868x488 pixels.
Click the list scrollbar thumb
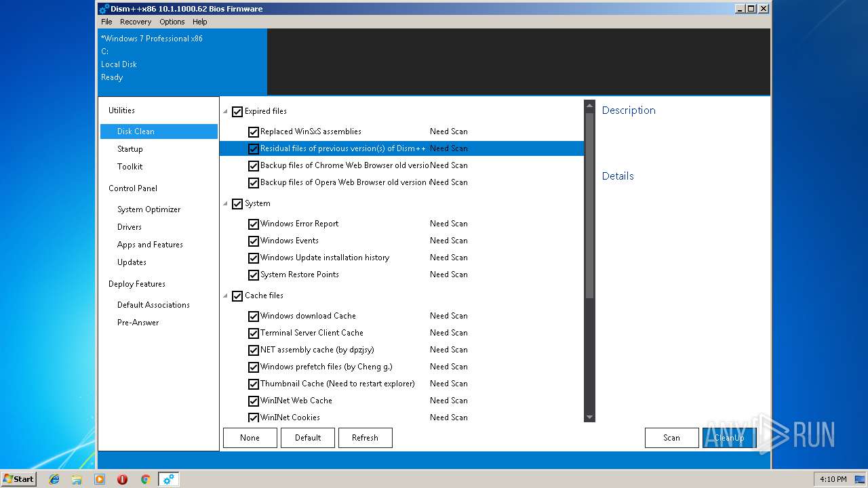coord(589,205)
